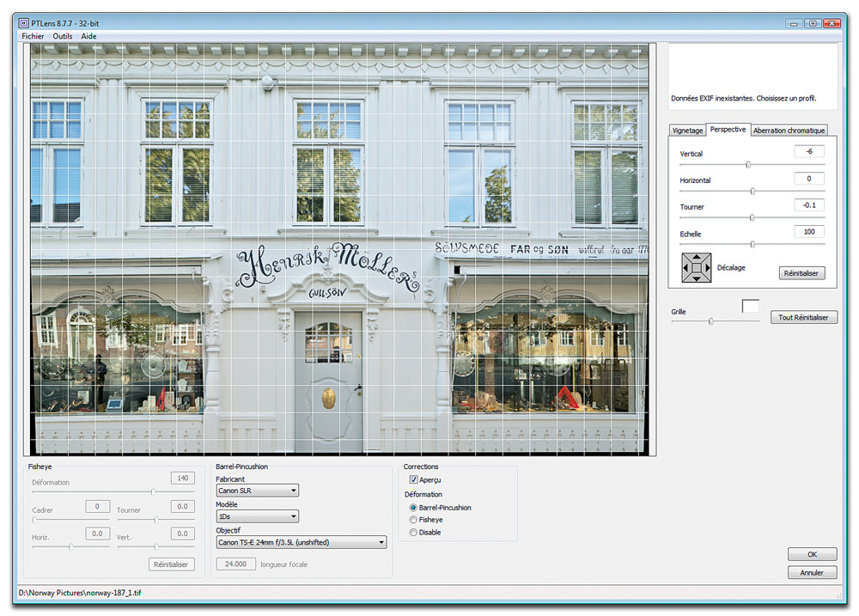
Task: Click the Grille grid slider handle
Action: 711,321
